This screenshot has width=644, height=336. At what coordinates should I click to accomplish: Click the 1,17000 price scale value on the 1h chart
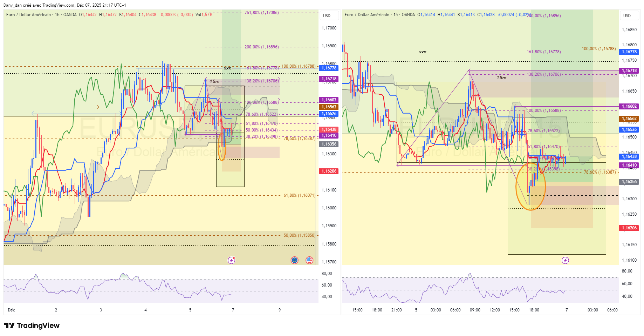[329, 28]
